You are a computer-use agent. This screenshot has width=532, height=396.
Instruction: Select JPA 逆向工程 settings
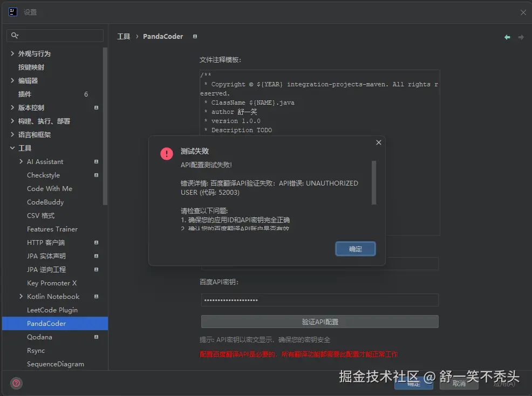tap(46, 269)
